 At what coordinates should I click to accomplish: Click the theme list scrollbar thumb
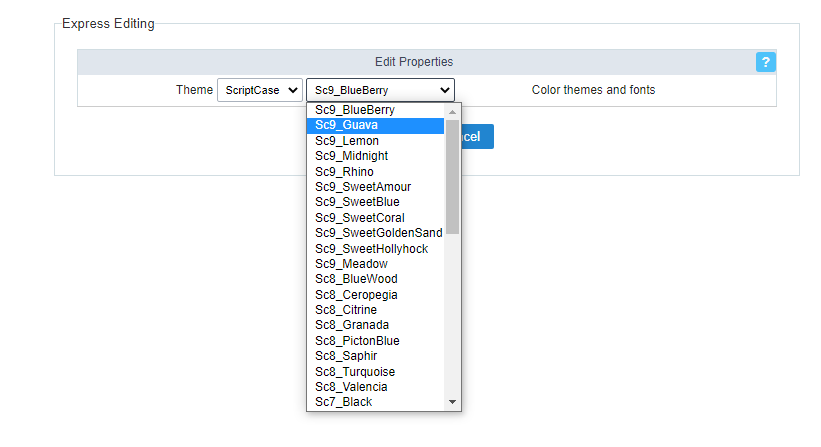click(452, 175)
